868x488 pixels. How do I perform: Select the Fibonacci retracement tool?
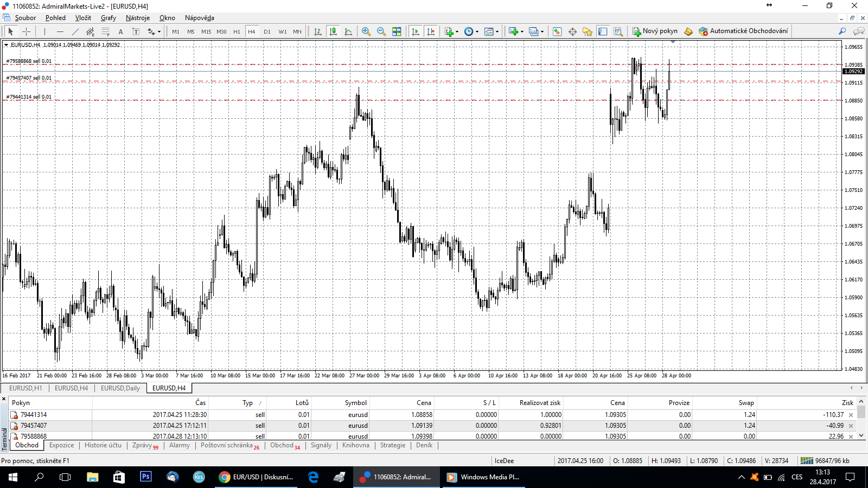(106, 31)
